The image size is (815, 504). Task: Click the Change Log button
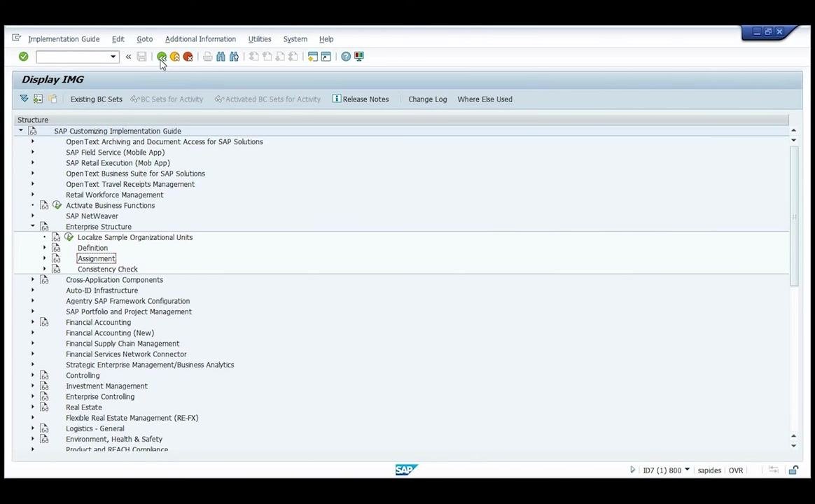(x=427, y=99)
